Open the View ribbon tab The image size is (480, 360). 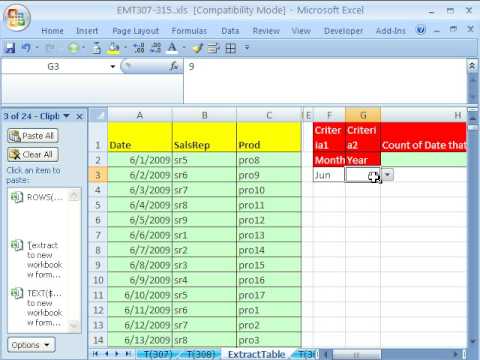click(301, 31)
